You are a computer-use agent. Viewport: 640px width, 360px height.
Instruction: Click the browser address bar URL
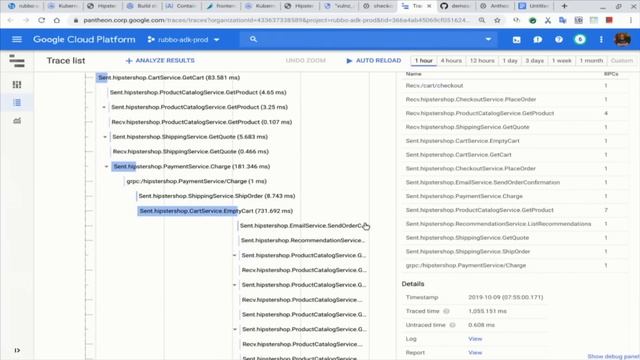(276, 20)
